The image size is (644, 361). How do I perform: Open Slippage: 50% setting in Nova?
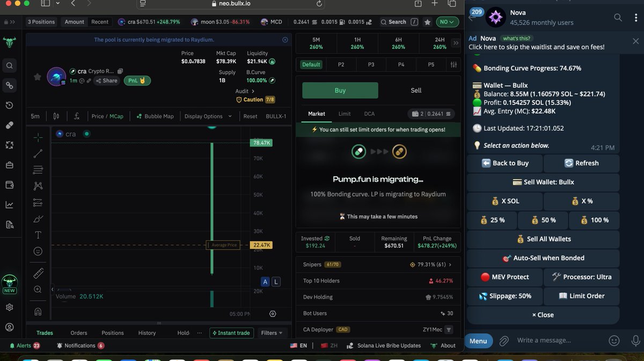(504, 296)
